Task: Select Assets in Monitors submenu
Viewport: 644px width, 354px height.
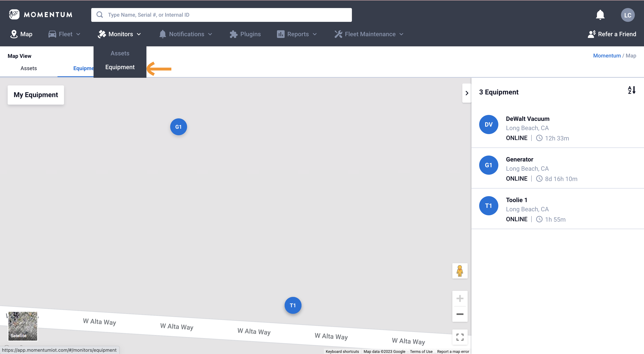Action: click(x=120, y=53)
